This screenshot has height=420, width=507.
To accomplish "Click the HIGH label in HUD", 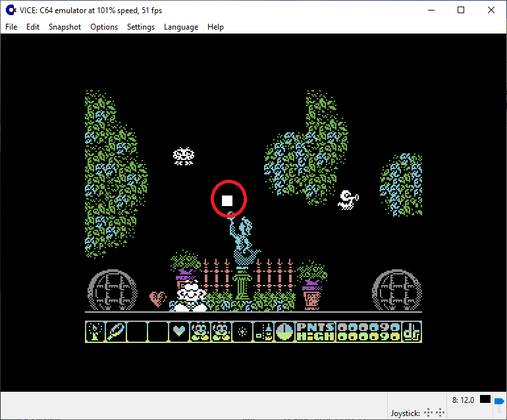I will [315, 336].
